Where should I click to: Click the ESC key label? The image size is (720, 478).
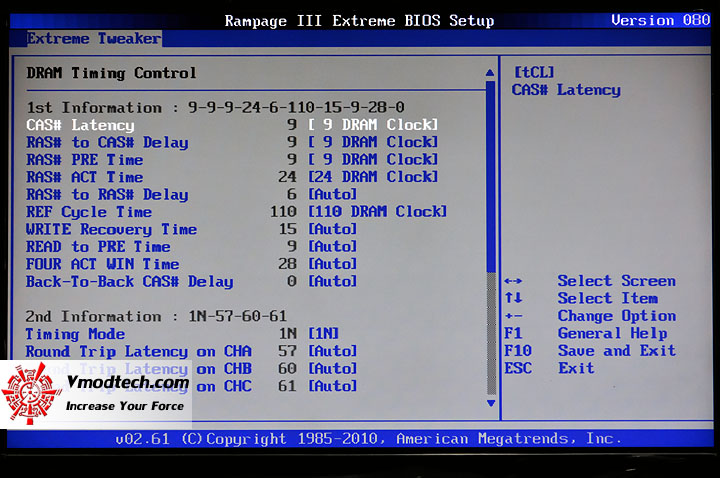[x=518, y=368]
